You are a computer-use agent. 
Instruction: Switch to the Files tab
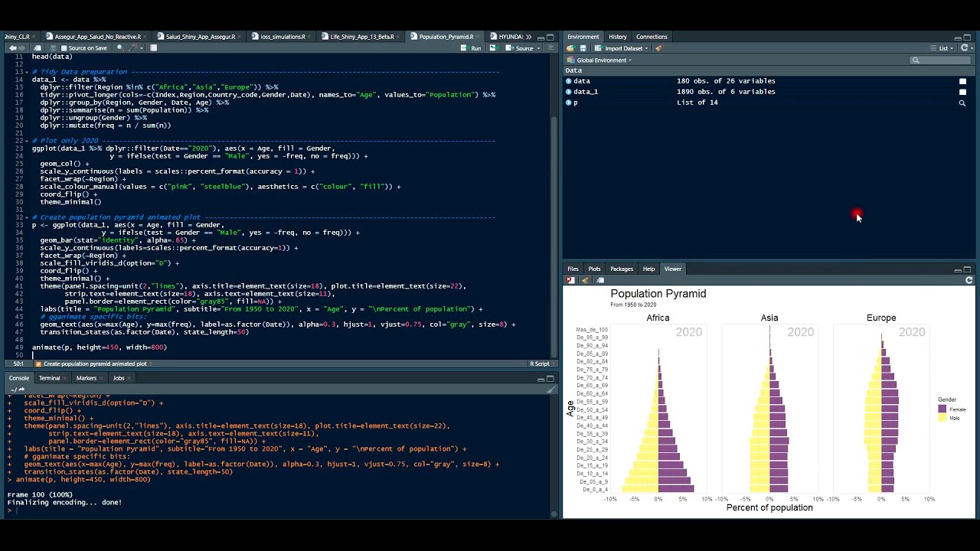click(573, 269)
